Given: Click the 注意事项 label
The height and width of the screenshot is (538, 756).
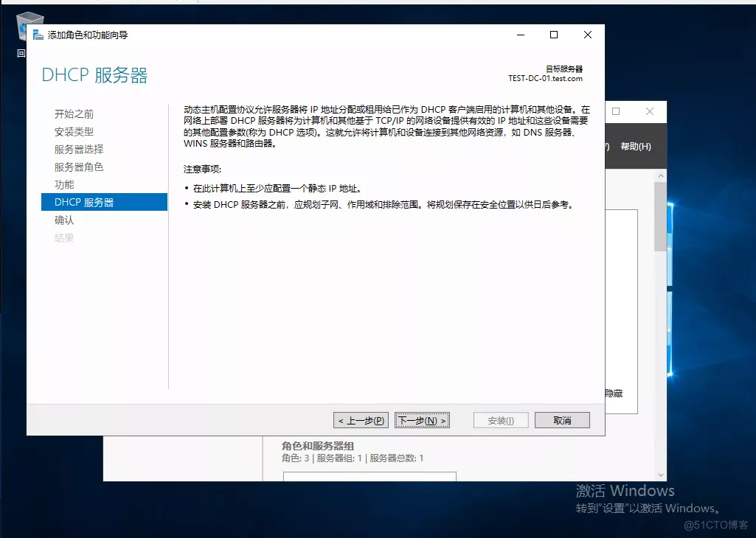Looking at the screenshot, I should (x=203, y=169).
